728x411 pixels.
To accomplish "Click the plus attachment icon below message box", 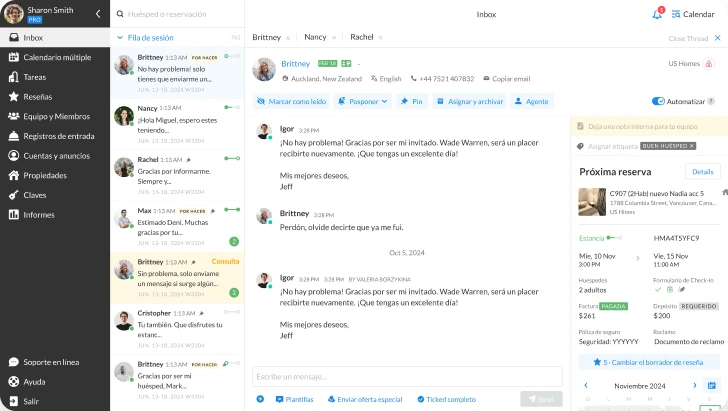I will pos(260,399).
